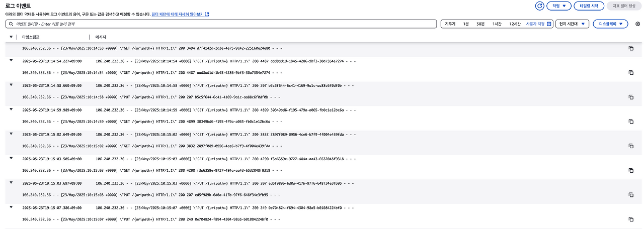Screen dimensions: 644x229
Task: Collapse the 19:15:07.386 log row
Action: point(11,207)
